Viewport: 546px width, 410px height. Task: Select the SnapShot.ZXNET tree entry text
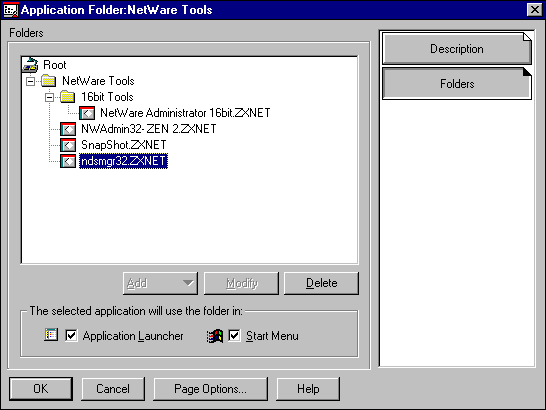pyautogui.click(x=124, y=145)
